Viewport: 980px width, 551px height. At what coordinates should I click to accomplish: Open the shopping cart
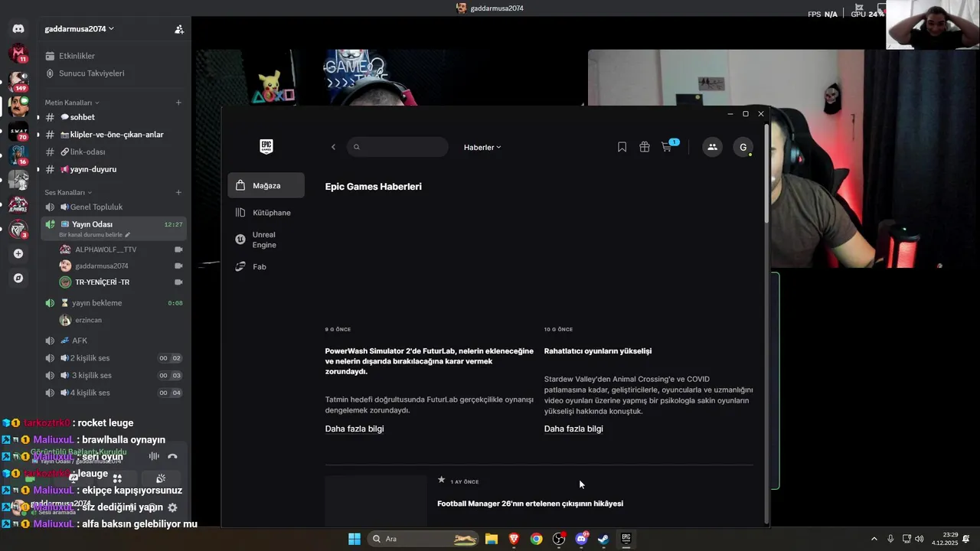pos(667,147)
